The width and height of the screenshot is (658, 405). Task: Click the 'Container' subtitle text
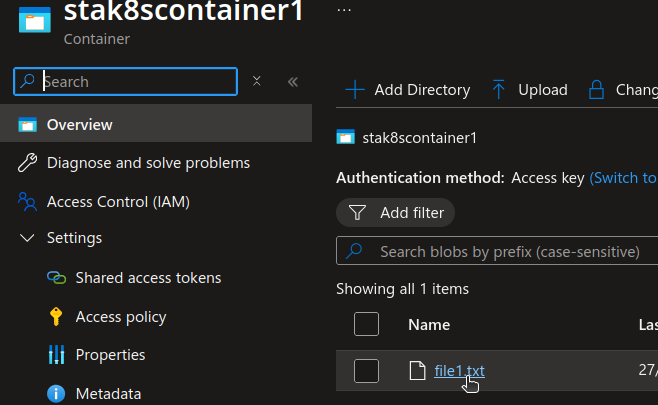pos(97,39)
